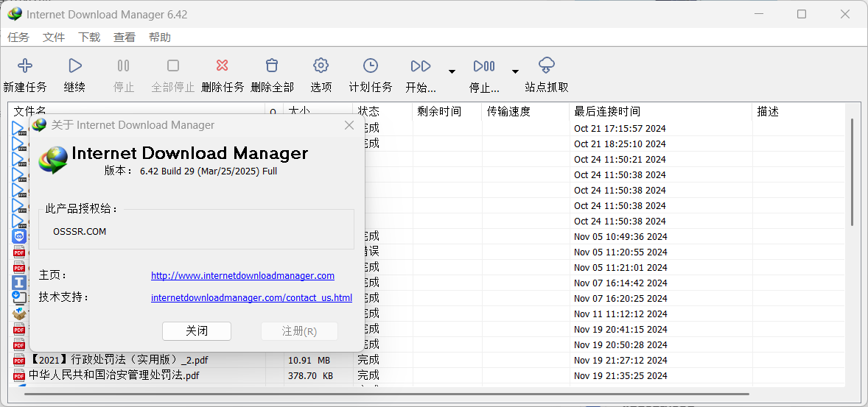Screen dimensions: 868x407
Task: Click the Oct 21 17:15:57 2024 entry
Action: click(x=620, y=128)
